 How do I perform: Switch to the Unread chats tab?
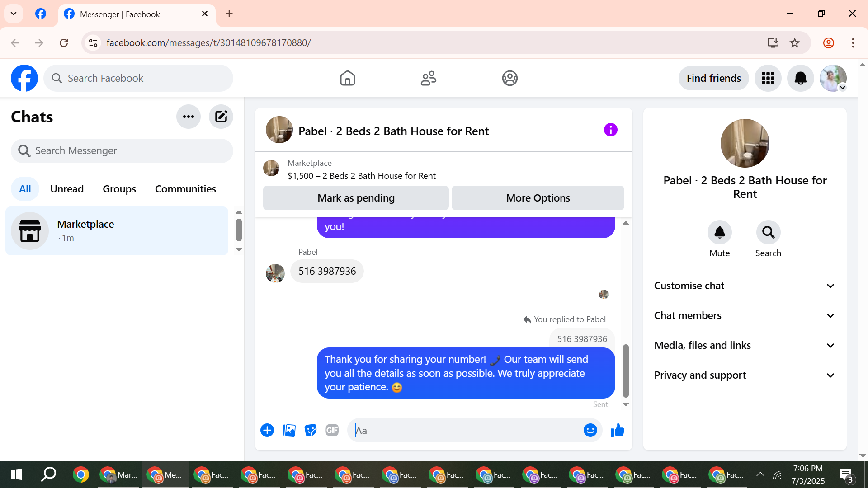(x=67, y=189)
